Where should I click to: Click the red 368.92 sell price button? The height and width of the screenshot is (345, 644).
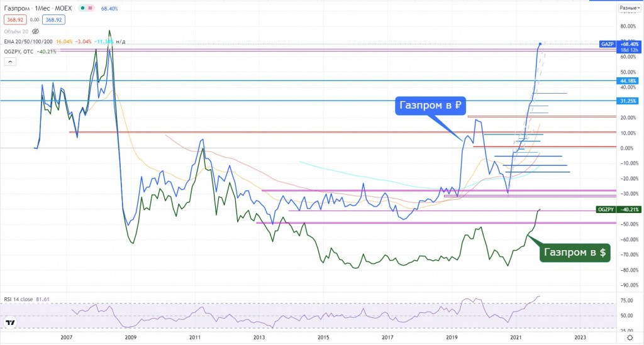[14, 20]
